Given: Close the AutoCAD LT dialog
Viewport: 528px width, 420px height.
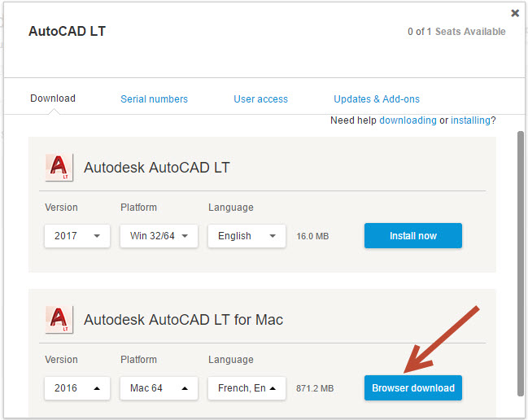Looking at the screenshot, I should [x=515, y=13].
